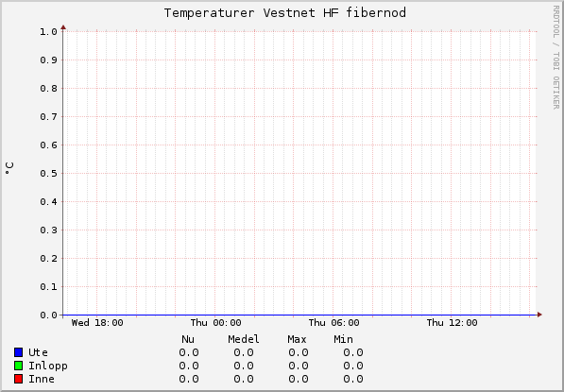Click the Inlopp legend label
Screen dimensions: 564x392
[48, 366]
